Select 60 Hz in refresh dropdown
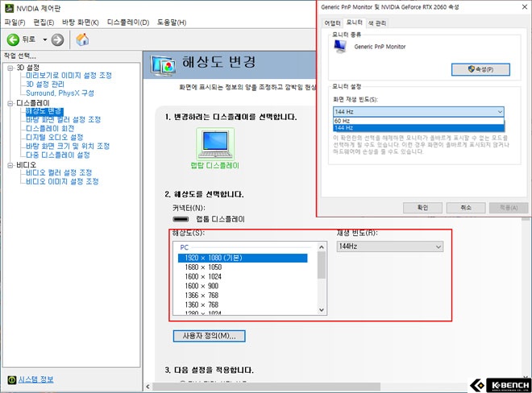This screenshot has width=532, height=393. click(x=418, y=121)
